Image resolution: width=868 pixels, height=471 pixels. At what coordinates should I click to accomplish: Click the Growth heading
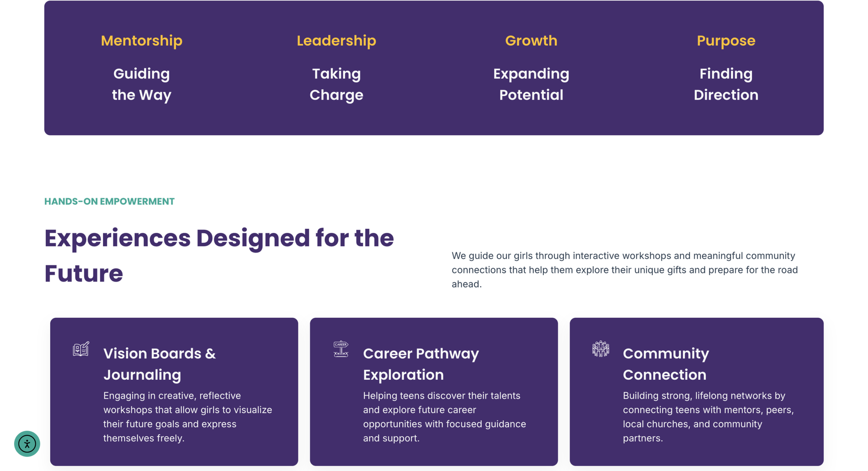tap(531, 41)
